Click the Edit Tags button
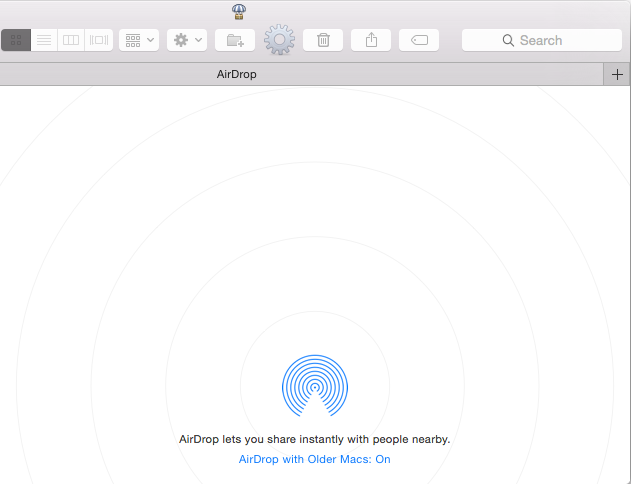631x484 pixels. click(x=419, y=40)
